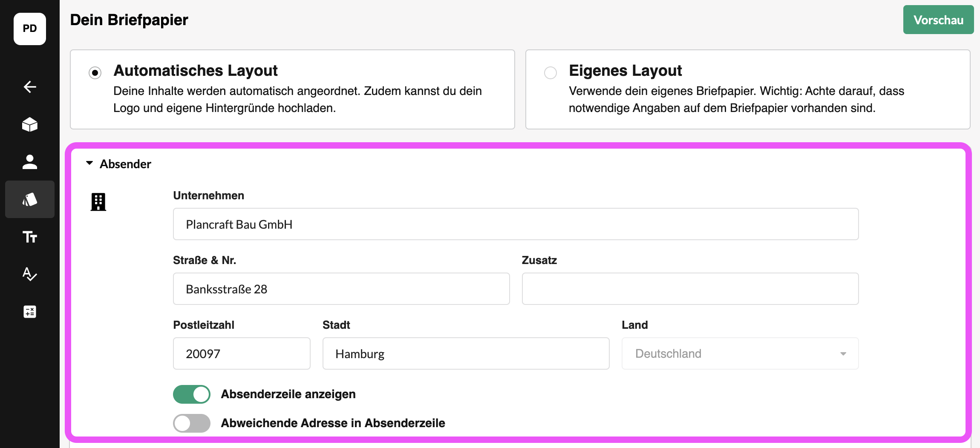Open the Land dropdown showing Deutschland
The height and width of the screenshot is (448, 980).
[x=740, y=353]
